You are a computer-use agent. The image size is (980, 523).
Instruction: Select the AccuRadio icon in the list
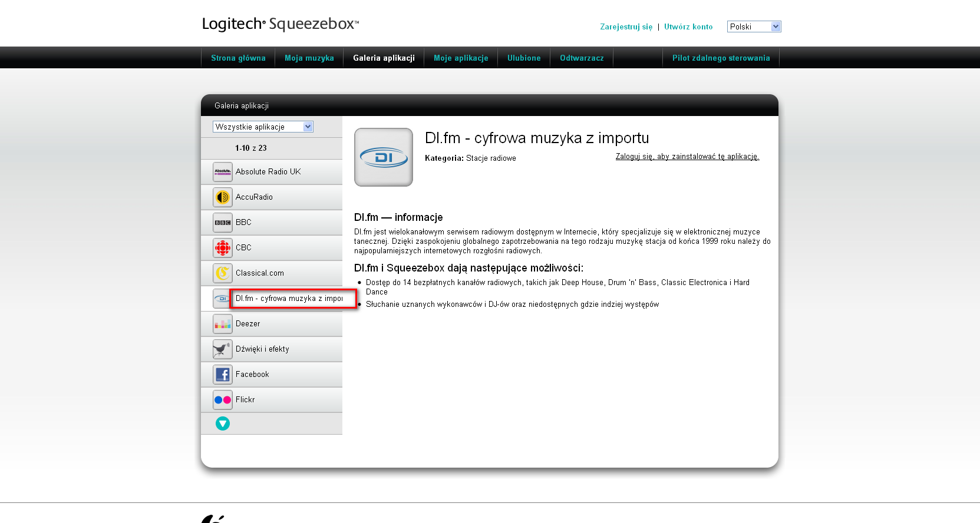(223, 197)
